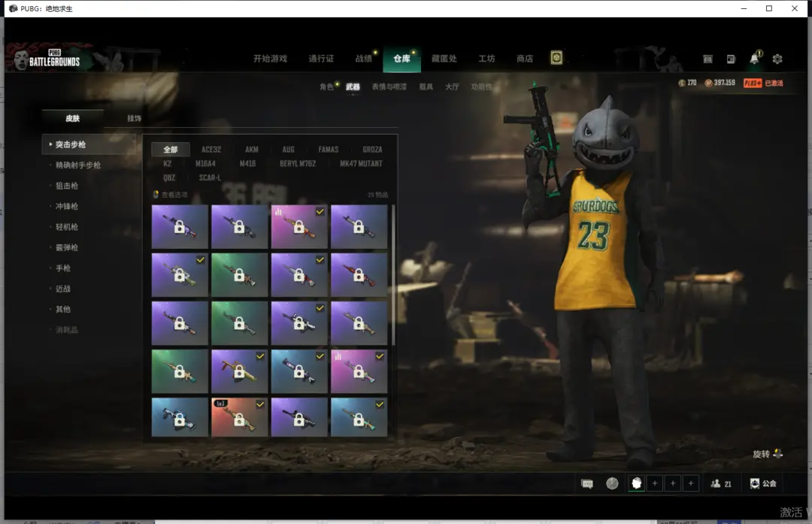Open the missions list icon in the top bar
Screen dimensions: 812x524
pos(707,59)
